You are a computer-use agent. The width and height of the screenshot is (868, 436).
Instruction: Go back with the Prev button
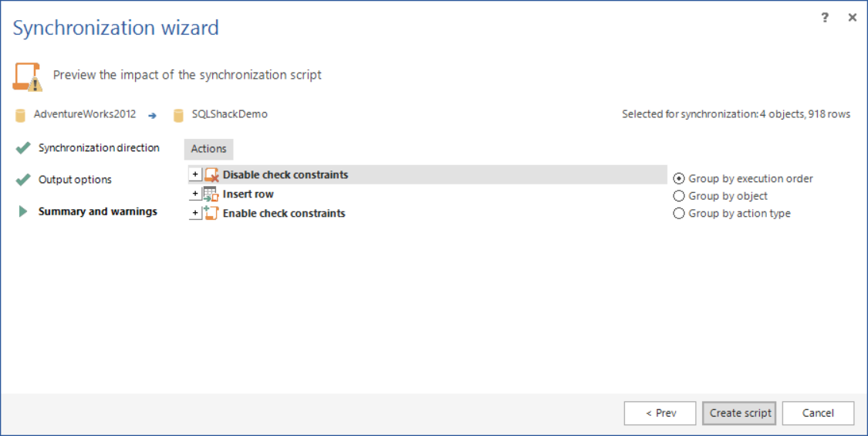[x=660, y=413]
